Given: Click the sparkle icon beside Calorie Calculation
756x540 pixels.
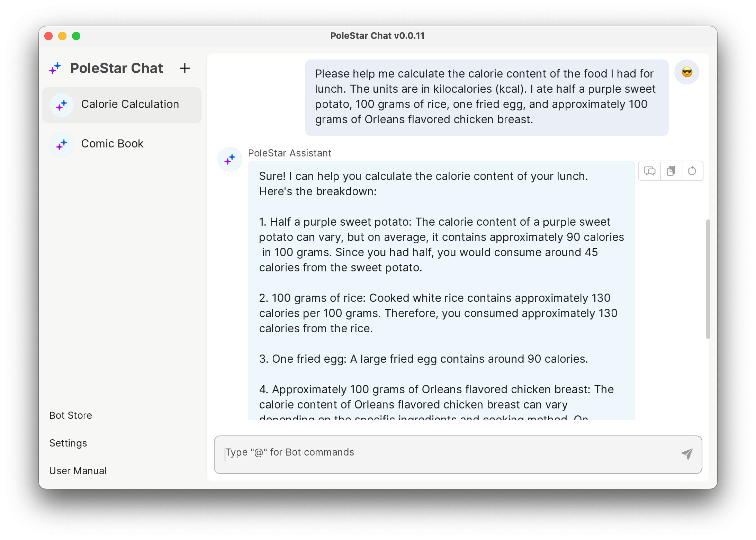Looking at the screenshot, I should 62,105.
